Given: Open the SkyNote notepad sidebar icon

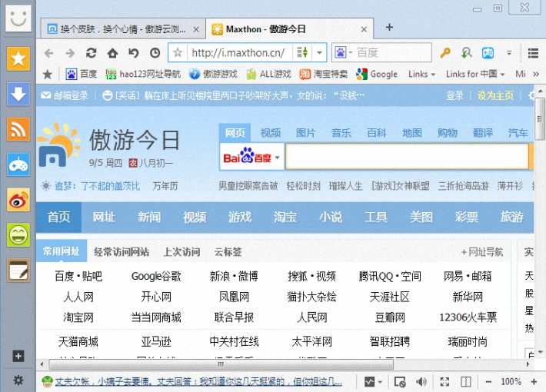Looking at the screenshot, I should 18,271.
